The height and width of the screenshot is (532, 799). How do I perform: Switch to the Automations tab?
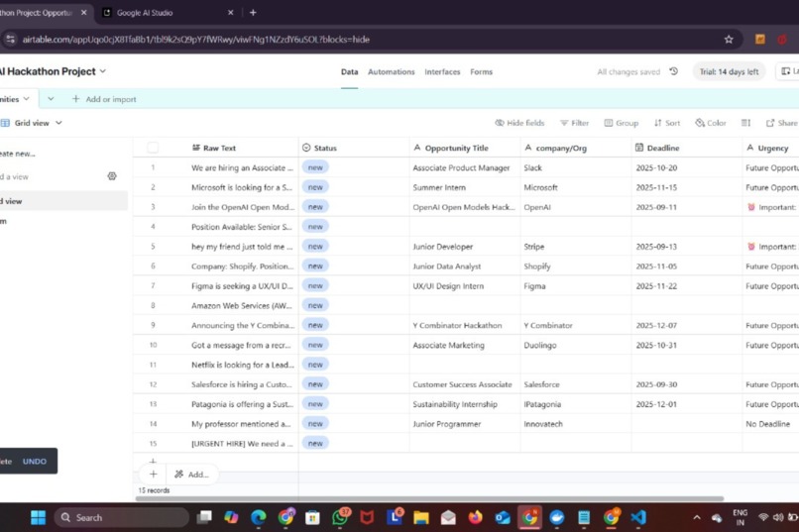point(391,71)
